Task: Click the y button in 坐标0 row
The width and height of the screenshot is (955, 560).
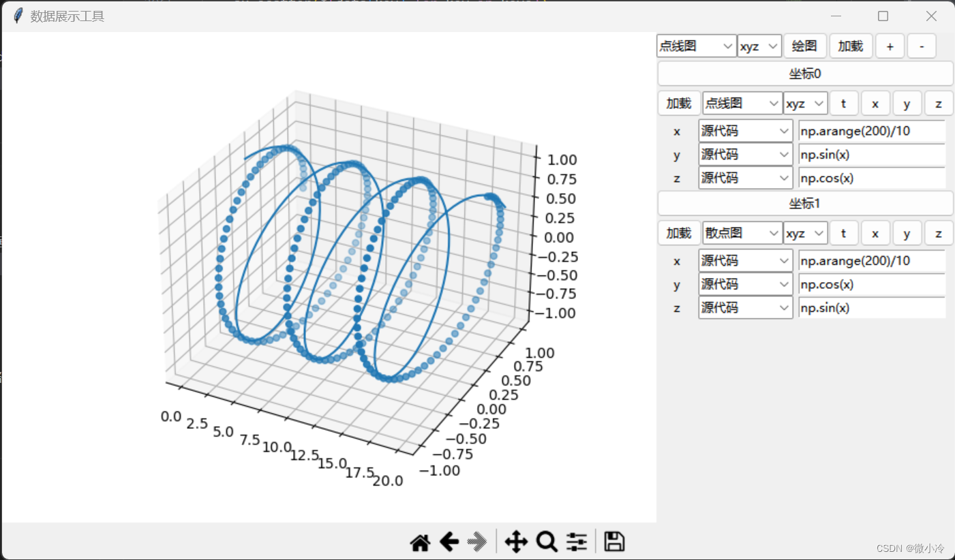Action: point(907,104)
